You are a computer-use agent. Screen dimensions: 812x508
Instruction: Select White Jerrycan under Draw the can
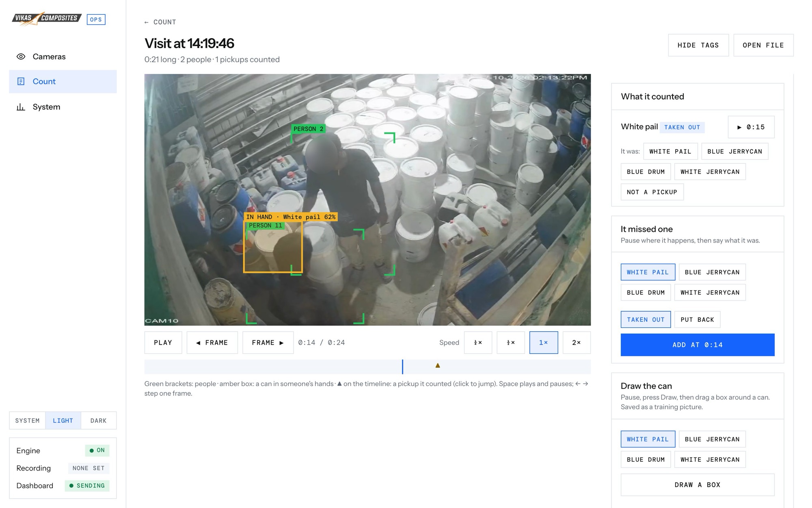[710, 460]
